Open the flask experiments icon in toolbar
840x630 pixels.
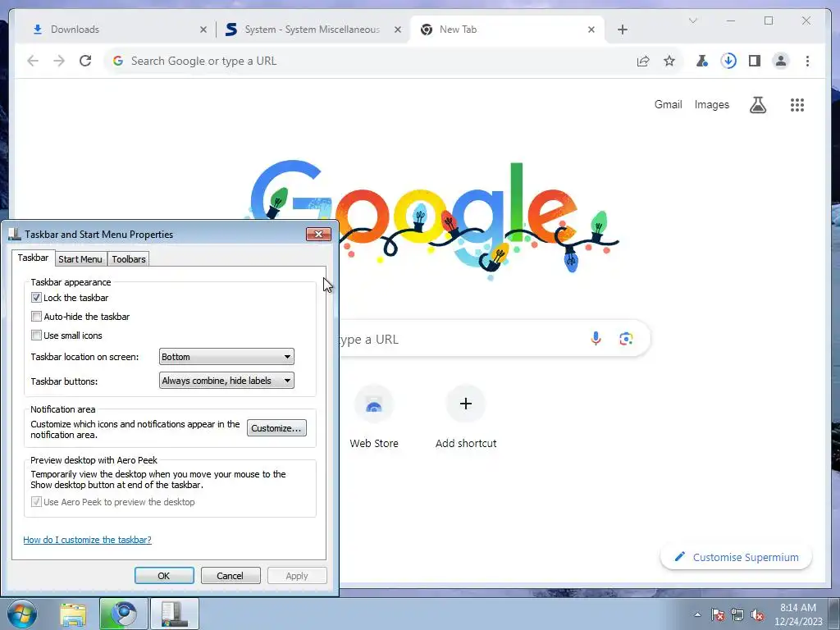(x=702, y=61)
